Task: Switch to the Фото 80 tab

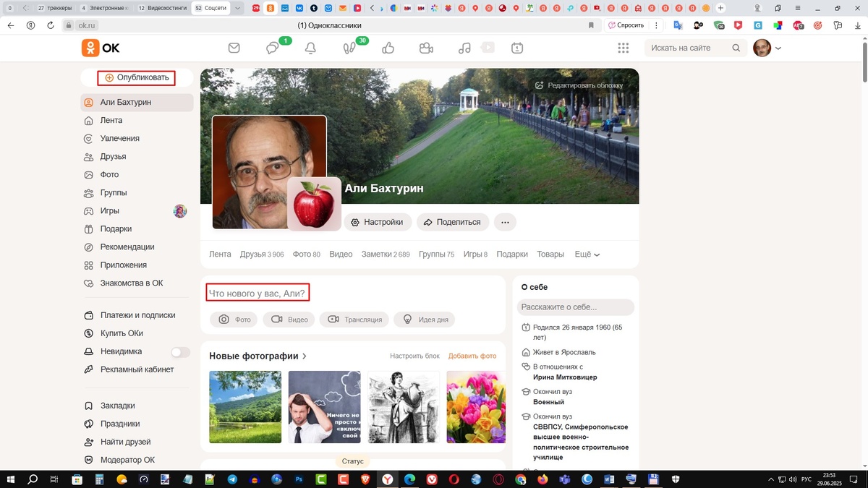Action: pyautogui.click(x=307, y=254)
